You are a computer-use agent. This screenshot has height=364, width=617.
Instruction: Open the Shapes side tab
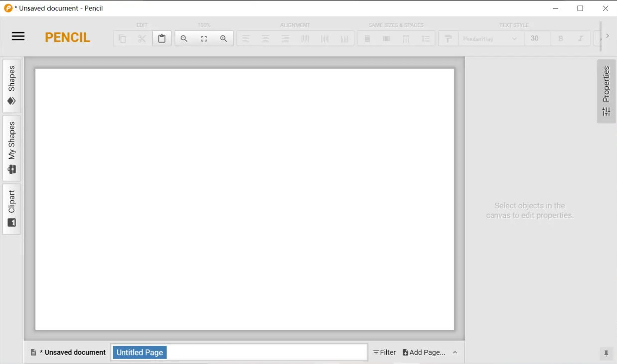12,86
